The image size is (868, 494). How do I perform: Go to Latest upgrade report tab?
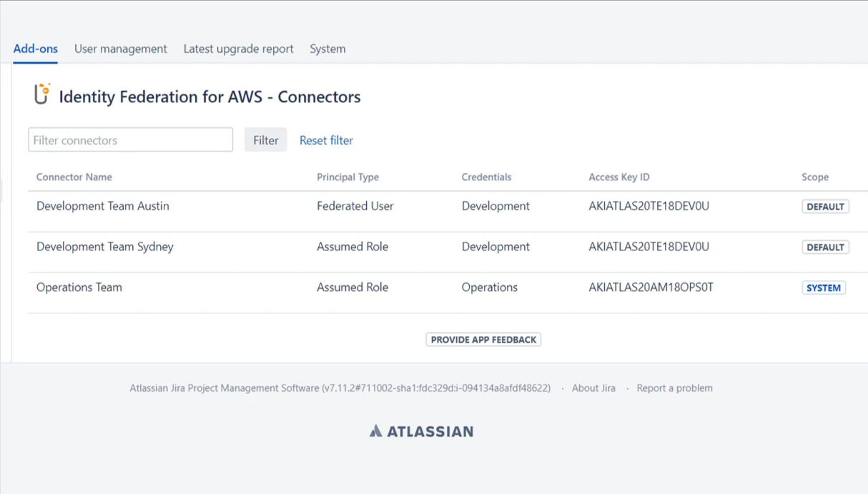[238, 49]
